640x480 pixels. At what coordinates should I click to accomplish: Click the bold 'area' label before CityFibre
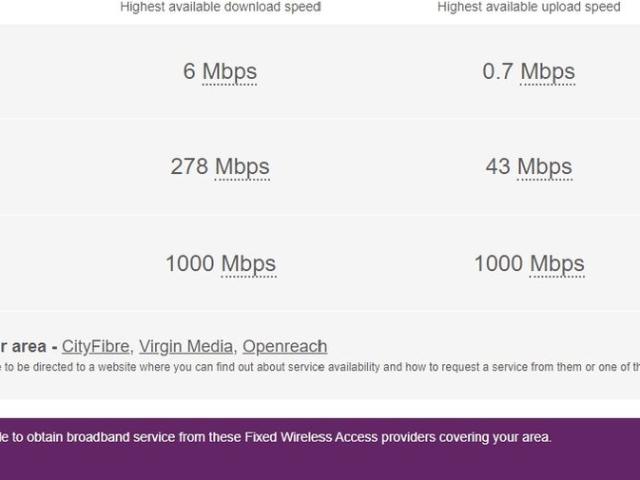click(x=28, y=346)
